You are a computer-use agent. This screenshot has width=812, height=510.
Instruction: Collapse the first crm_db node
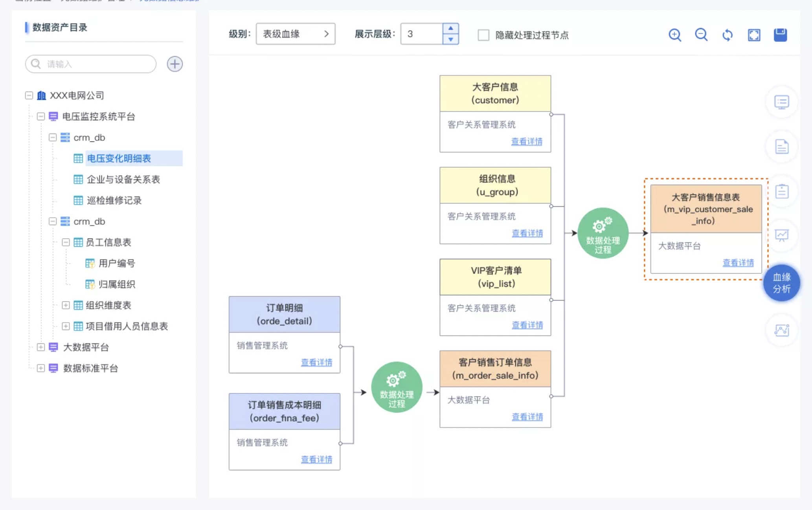point(52,138)
